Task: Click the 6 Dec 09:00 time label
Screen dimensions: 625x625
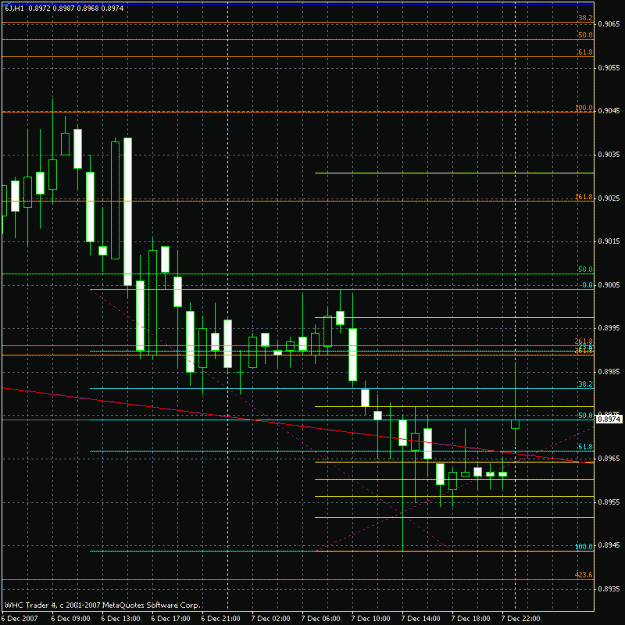Action: click(71, 618)
